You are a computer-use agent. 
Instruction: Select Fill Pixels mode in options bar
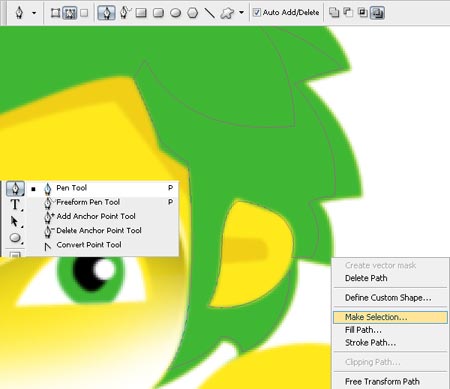pyautogui.click(x=84, y=13)
